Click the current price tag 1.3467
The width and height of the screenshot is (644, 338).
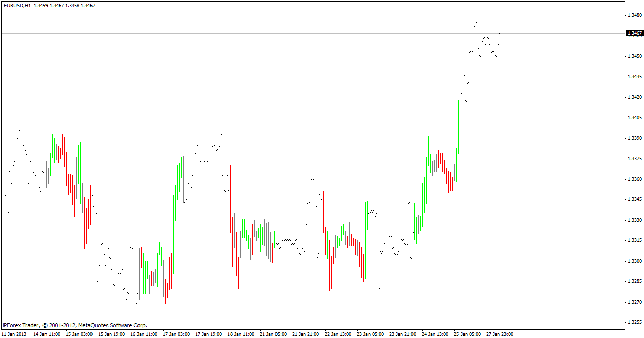(x=634, y=33)
